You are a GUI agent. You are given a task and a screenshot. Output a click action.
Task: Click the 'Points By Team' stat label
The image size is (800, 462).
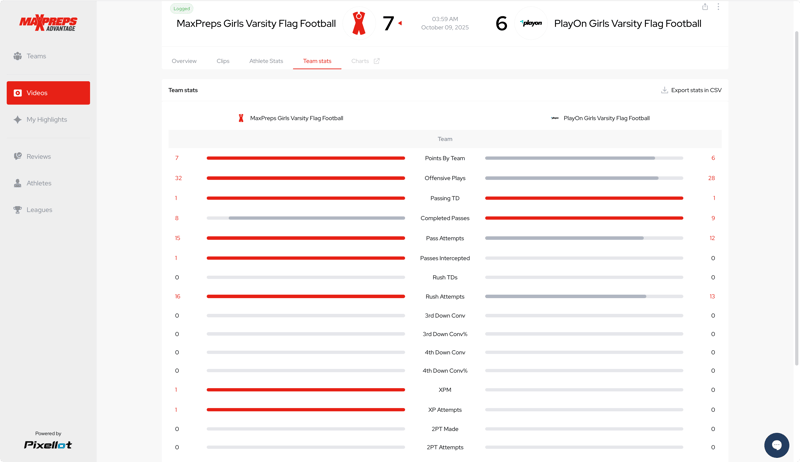(x=445, y=158)
